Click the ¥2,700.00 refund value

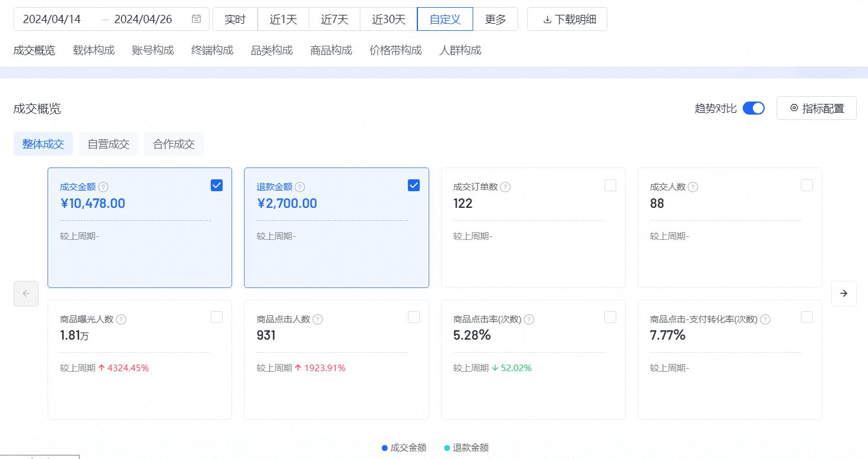click(x=287, y=204)
